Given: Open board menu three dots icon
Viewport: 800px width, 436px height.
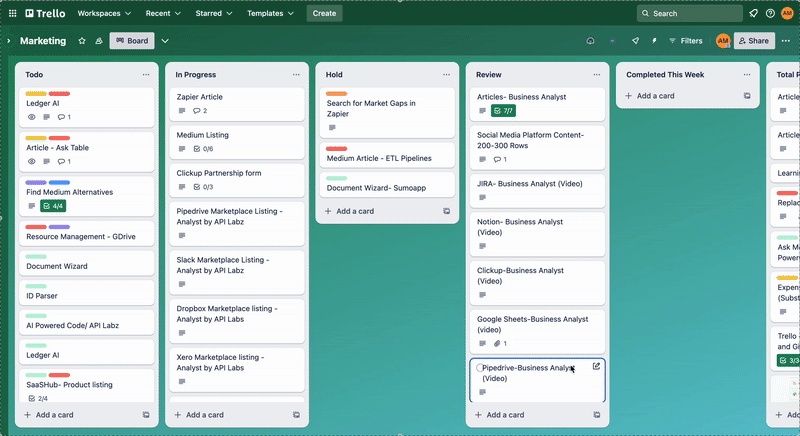Looking at the screenshot, I should point(786,41).
